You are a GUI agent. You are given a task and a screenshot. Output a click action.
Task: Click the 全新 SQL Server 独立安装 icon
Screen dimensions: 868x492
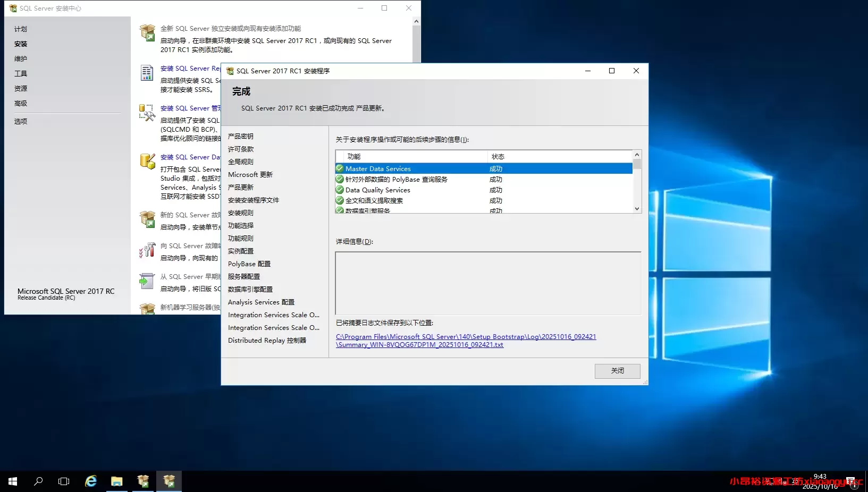pyautogui.click(x=146, y=33)
